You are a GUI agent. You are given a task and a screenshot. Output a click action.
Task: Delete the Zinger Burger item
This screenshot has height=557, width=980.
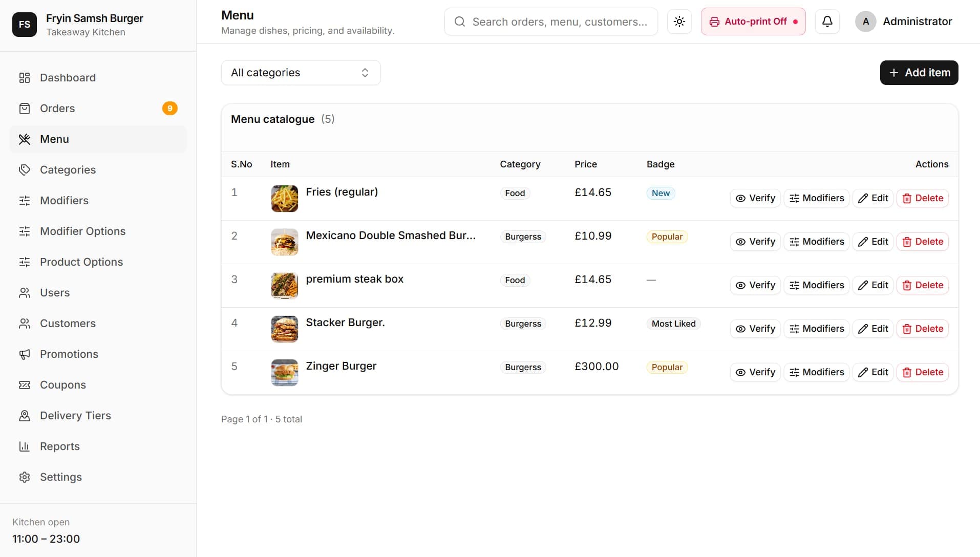pos(923,372)
